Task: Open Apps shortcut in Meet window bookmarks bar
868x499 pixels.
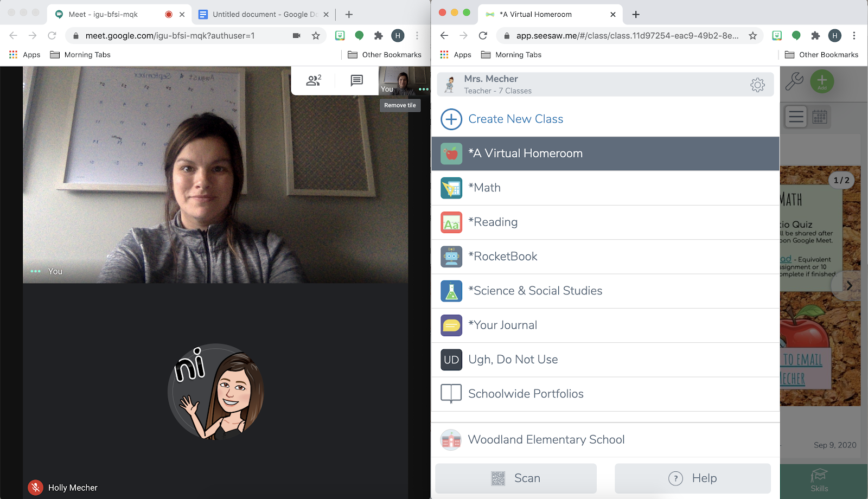Action: point(25,55)
